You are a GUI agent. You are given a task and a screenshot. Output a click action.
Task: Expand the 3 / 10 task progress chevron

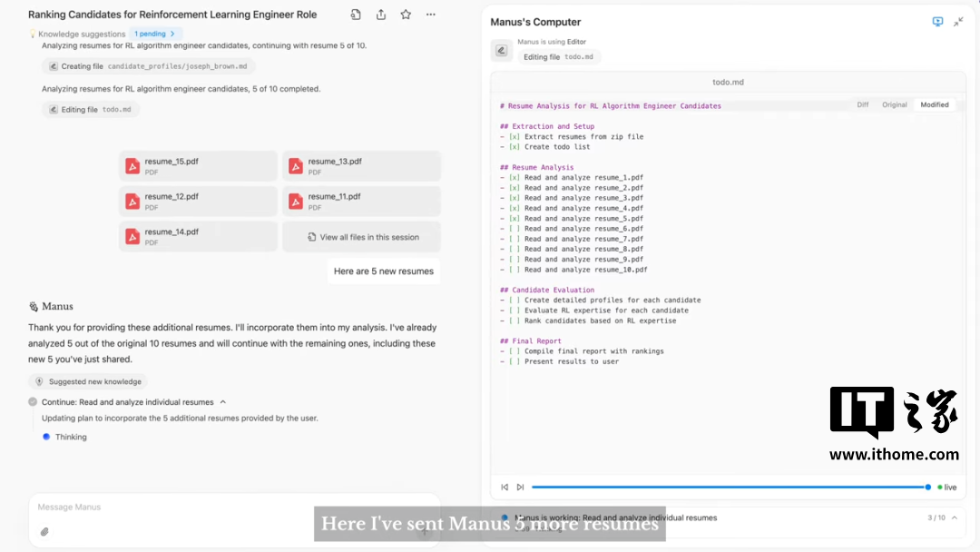coord(955,517)
